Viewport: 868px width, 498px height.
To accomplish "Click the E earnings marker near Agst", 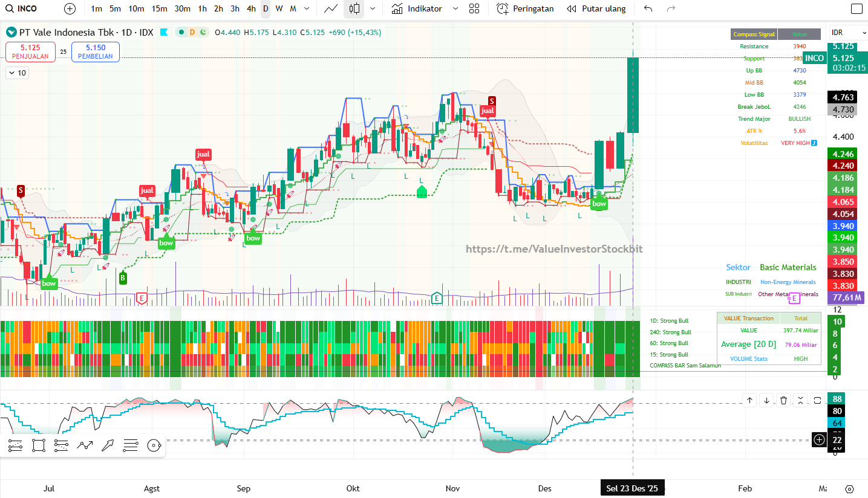I will 142,298.
